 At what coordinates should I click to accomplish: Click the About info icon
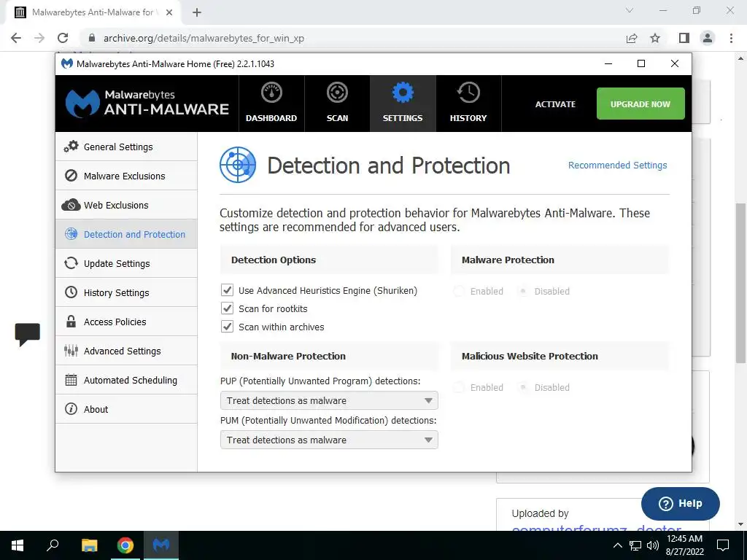click(x=71, y=409)
